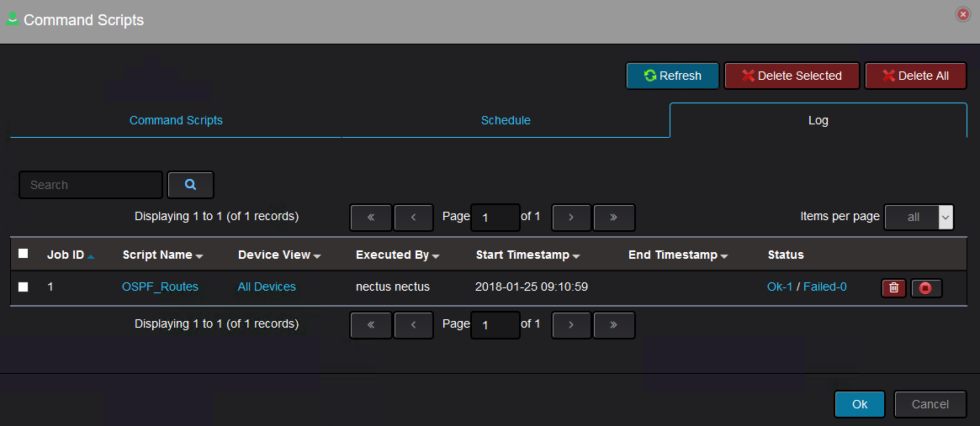Click the Refresh button

(x=672, y=76)
